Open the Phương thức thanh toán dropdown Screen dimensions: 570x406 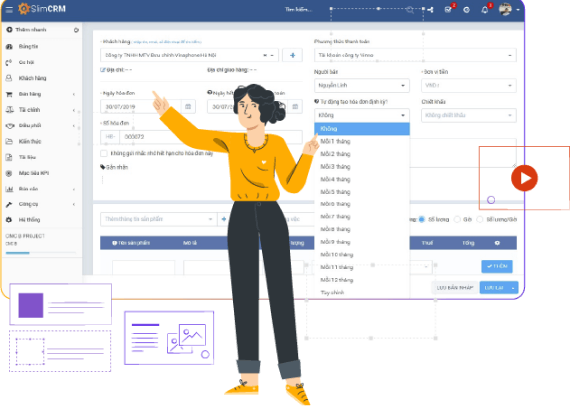[x=415, y=55]
